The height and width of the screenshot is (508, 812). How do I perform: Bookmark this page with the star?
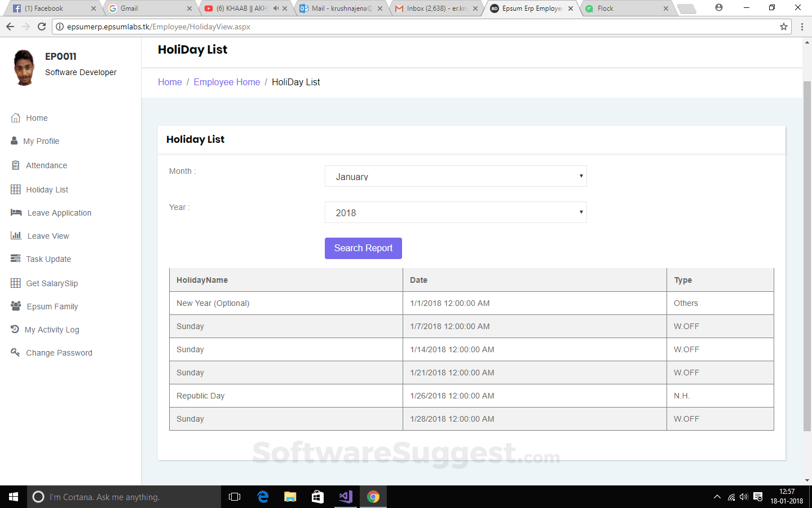click(x=784, y=26)
